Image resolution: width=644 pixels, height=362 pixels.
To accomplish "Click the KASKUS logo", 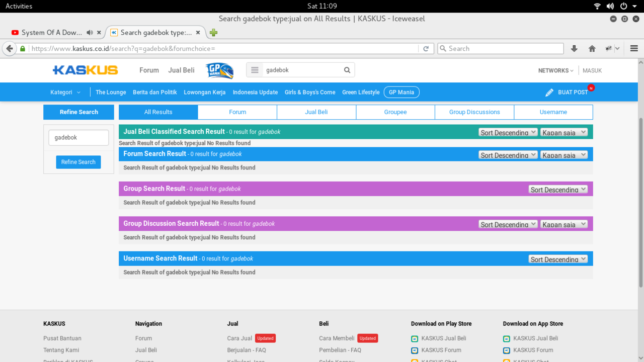I will pyautogui.click(x=85, y=70).
